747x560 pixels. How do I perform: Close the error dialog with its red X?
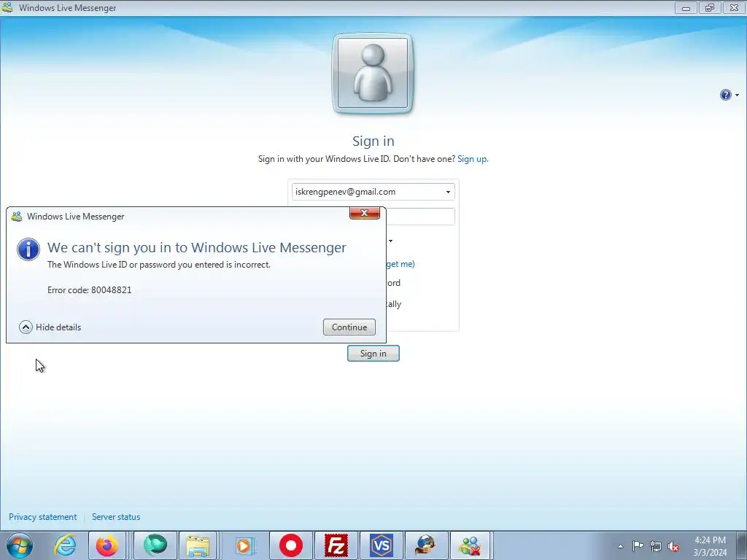coord(365,213)
